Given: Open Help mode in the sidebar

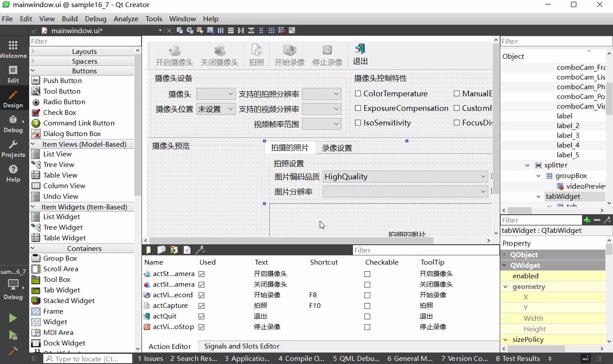Looking at the screenshot, I should tap(13, 174).
